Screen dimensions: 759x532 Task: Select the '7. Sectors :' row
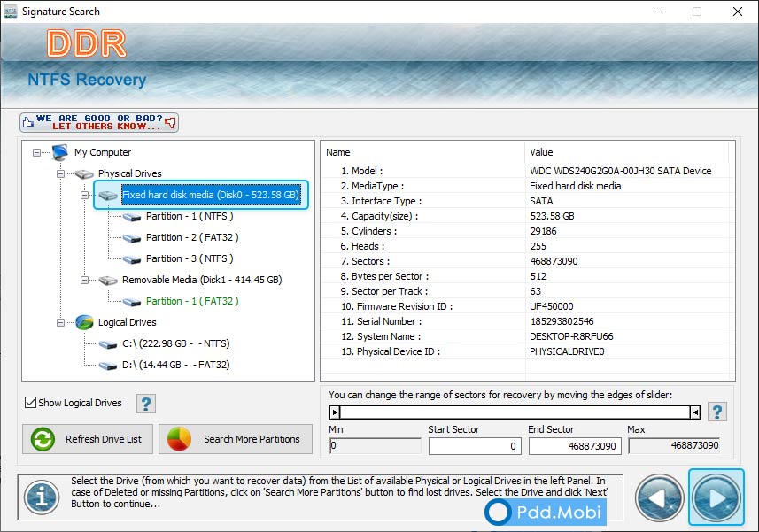[x=525, y=261]
